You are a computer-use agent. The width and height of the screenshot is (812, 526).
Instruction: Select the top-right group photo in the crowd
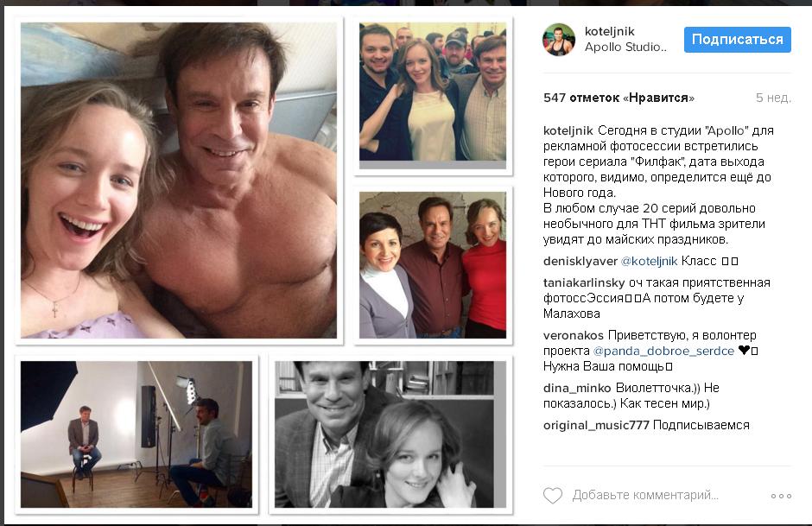coord(433,92)
